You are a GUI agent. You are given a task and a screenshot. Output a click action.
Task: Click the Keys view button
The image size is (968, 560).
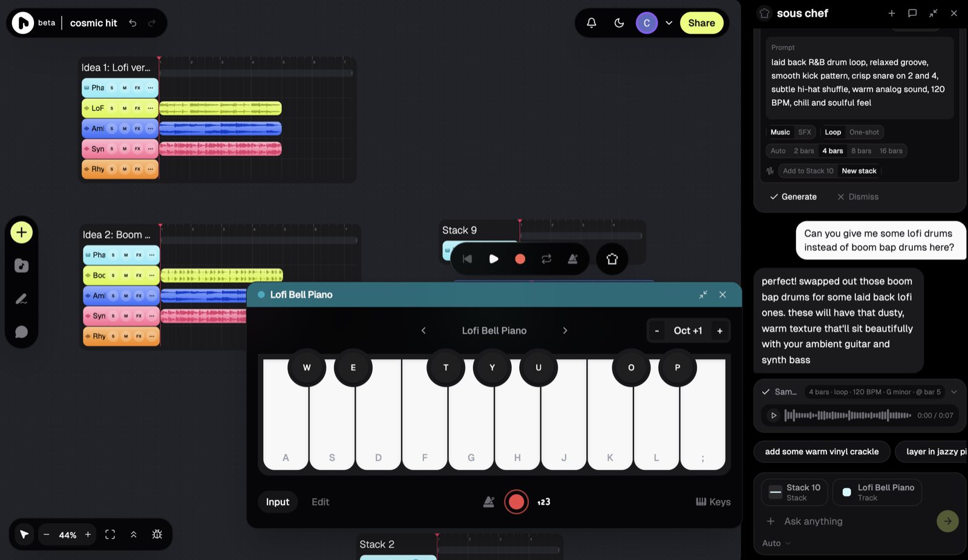[x=713, y=502]
